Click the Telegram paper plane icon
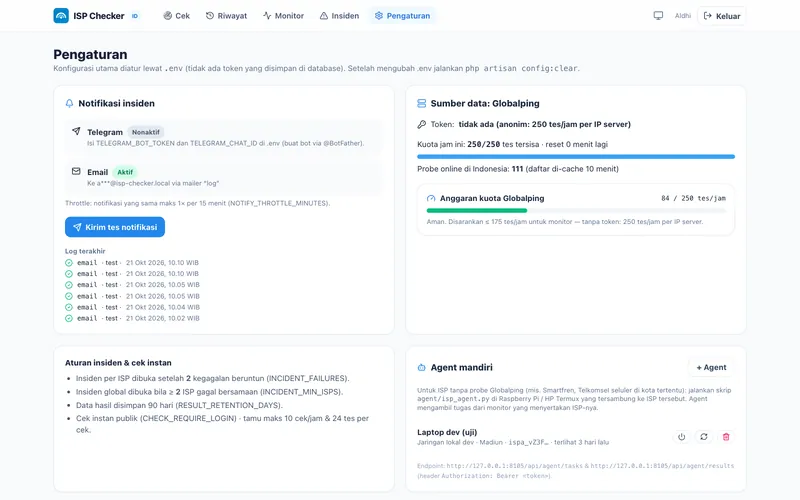Viewport: 800px width, 500px height. pyautogui.click(x=76, y=131)
